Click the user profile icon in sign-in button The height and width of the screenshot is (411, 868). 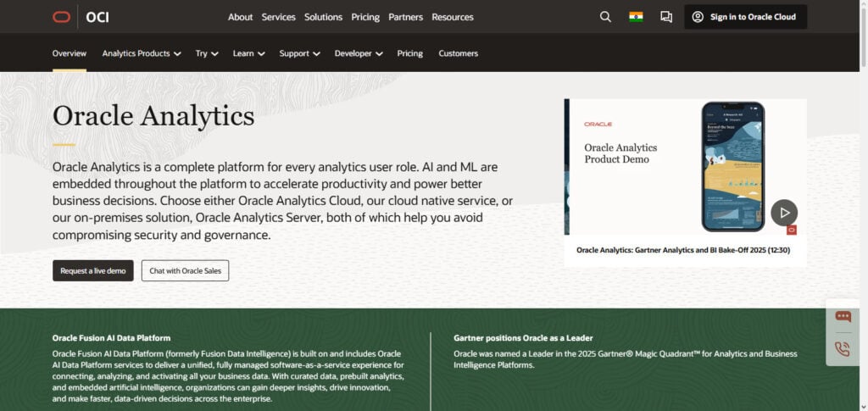tap(698, 17)
